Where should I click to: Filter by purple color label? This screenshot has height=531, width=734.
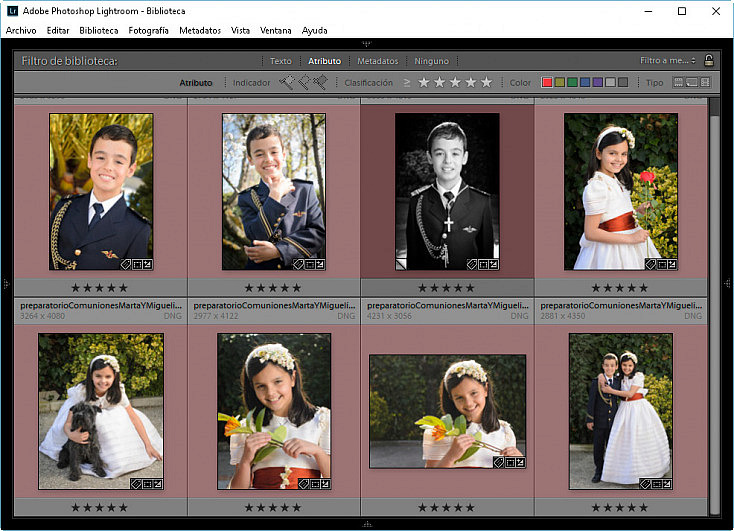point(597,82)
